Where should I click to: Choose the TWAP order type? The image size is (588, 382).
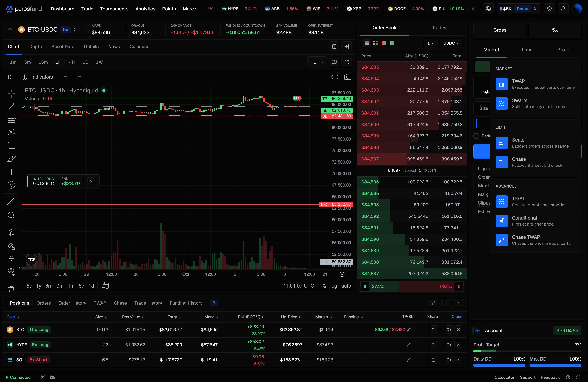pos(535,84)
